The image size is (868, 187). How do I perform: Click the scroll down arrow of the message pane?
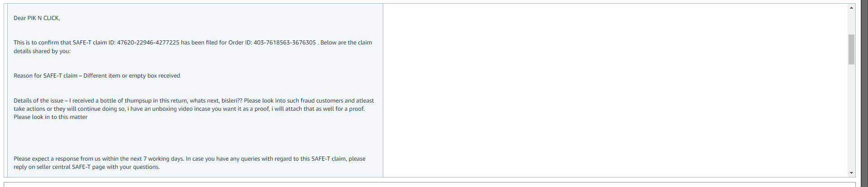[851, 173]
